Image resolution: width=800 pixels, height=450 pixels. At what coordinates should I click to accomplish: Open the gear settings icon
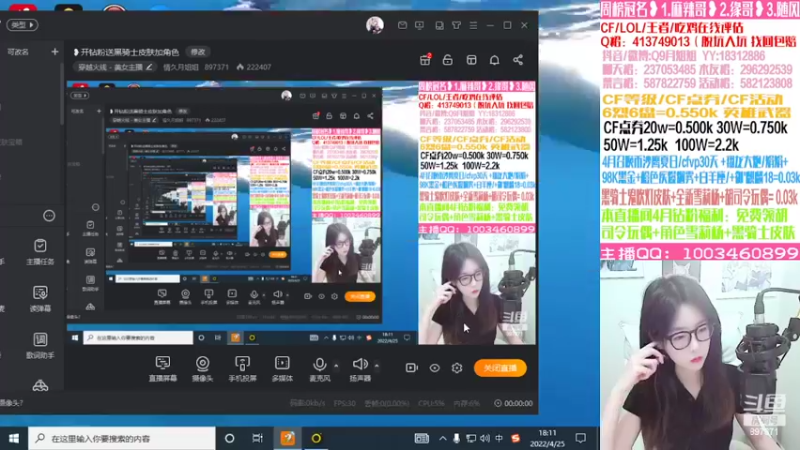[x=457, y=368]
